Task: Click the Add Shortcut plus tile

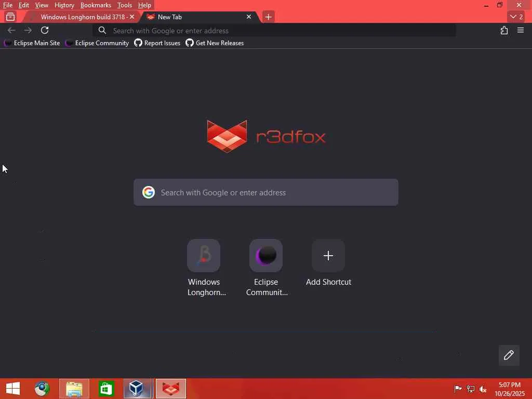Action: pos(328,256)
